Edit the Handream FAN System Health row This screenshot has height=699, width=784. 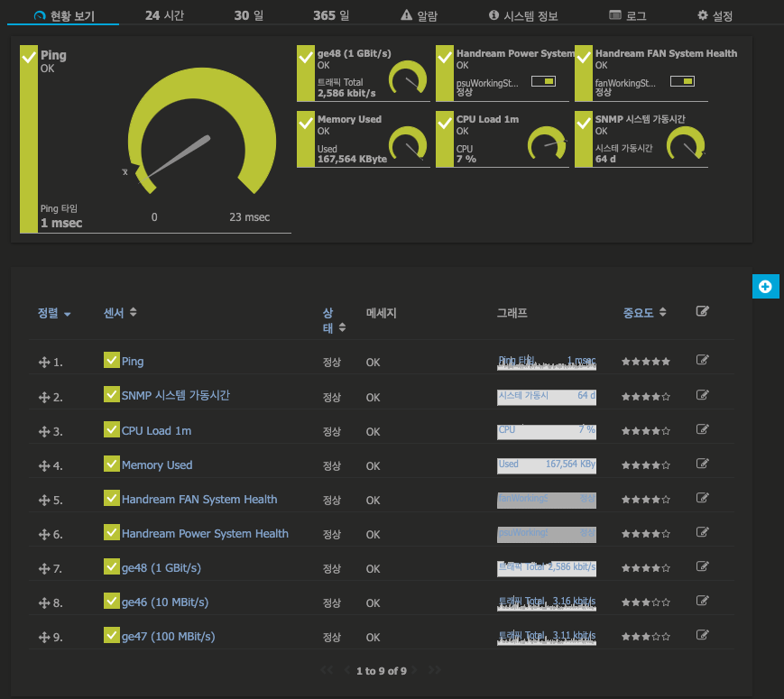pos(703,498)
